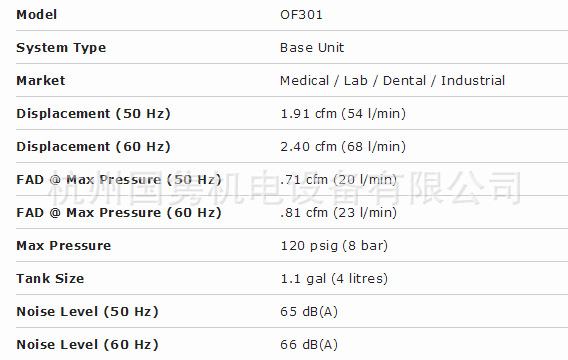The height and width of the screenshot is (360, 568).
Task: Select the 1.91 cfm (54 l/min) value
Action: coord(343,114)
